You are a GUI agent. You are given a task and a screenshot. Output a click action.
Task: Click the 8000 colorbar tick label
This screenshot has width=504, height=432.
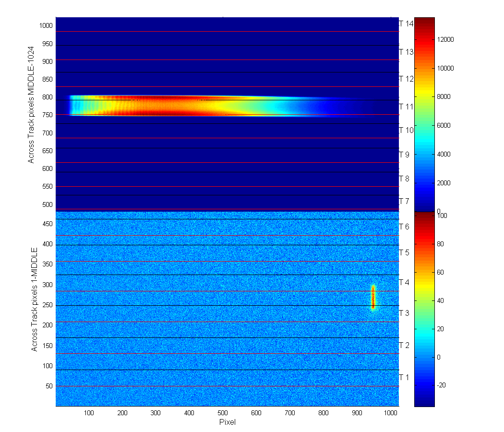click(x=444, y=97)
